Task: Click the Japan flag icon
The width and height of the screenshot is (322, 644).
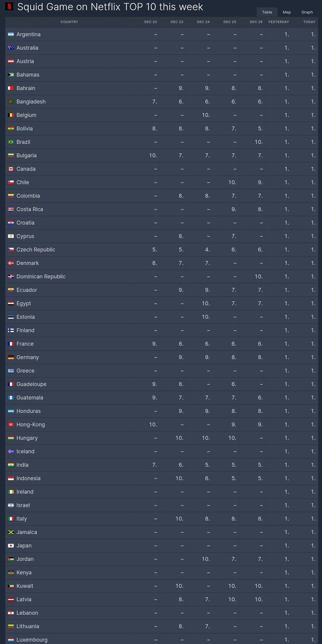Action: [11, 546]
